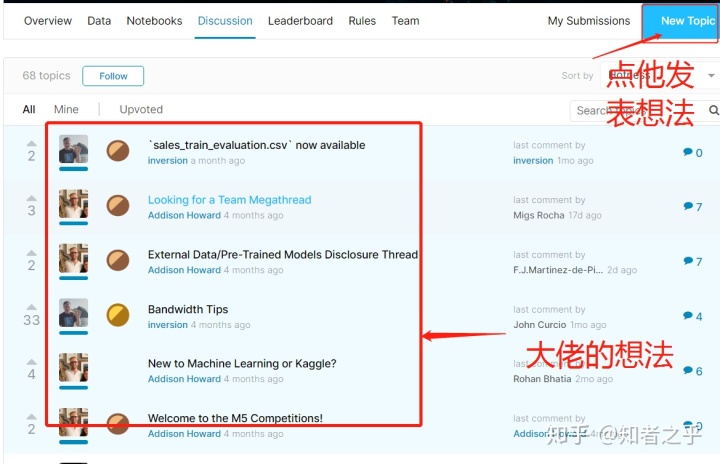720x464 pixels.
Task: Go to the Overview tab
Action: tap(48, 21)
